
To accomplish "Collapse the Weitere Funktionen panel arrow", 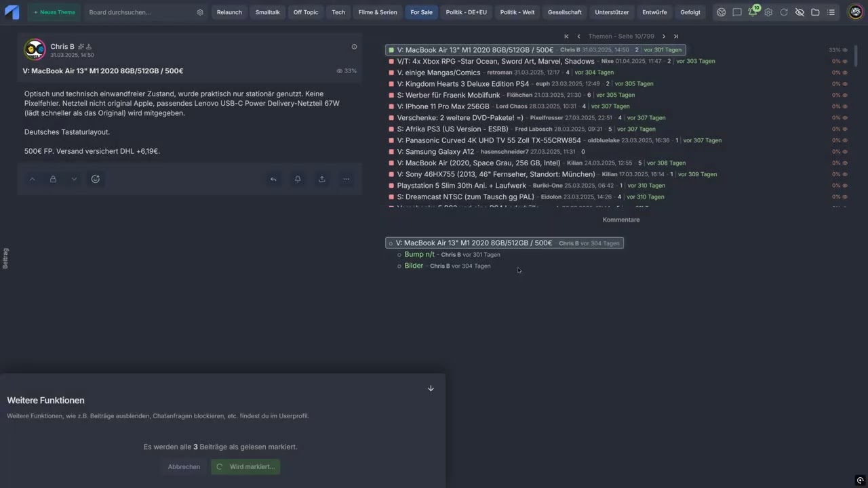I will tap(431, 388).
